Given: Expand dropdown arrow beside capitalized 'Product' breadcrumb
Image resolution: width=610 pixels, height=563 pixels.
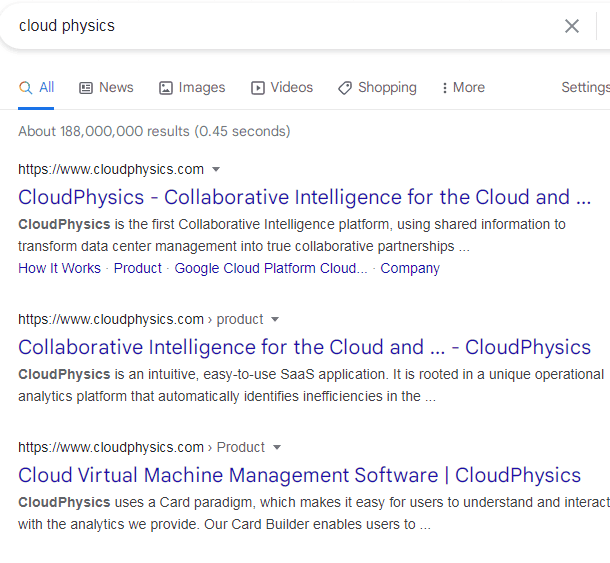Looking at the screenshot, I should click(x=277, y=447).
